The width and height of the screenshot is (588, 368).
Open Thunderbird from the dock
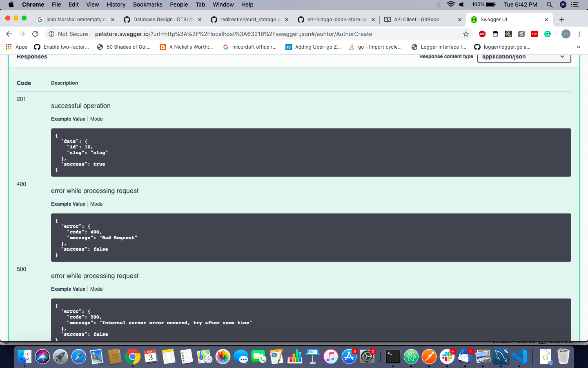[x=464, y=357]
